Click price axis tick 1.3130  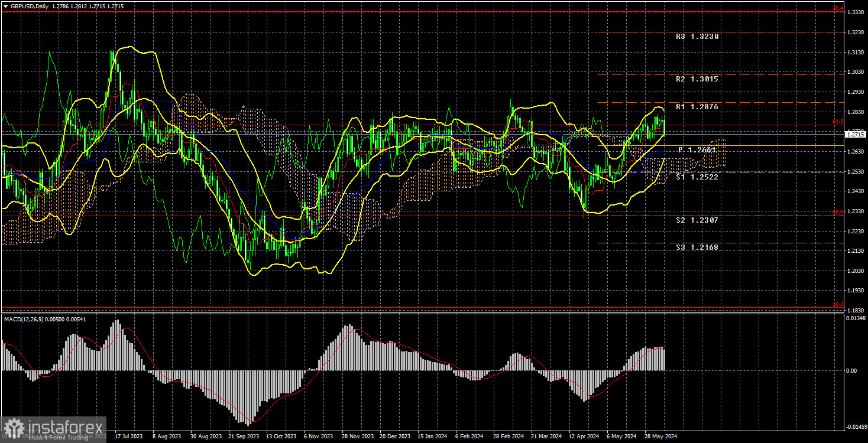click(x=855, y=53)
